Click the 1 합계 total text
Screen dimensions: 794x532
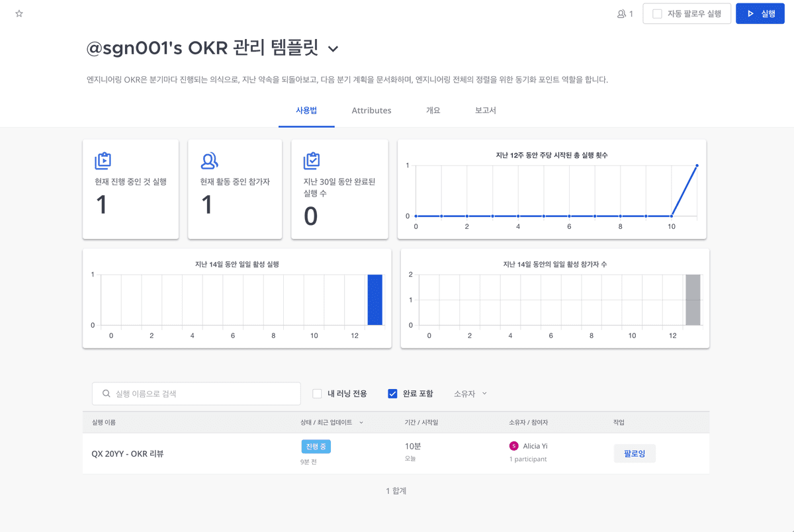coord(396,491)
